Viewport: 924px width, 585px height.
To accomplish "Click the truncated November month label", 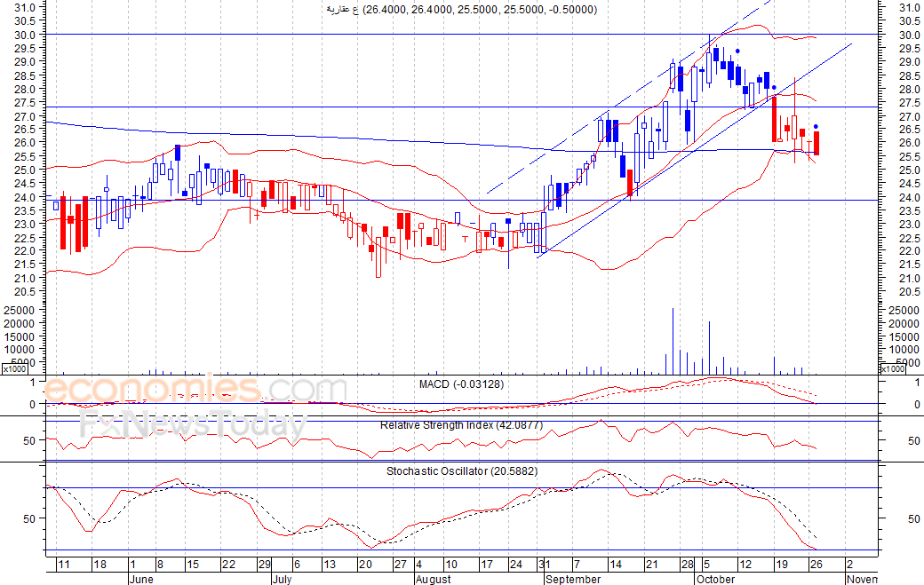I will [x=862, y=579].
